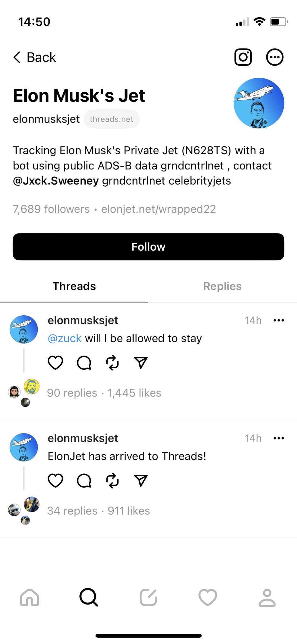Follow the Elon Musk's Jet account

[148, 247]
